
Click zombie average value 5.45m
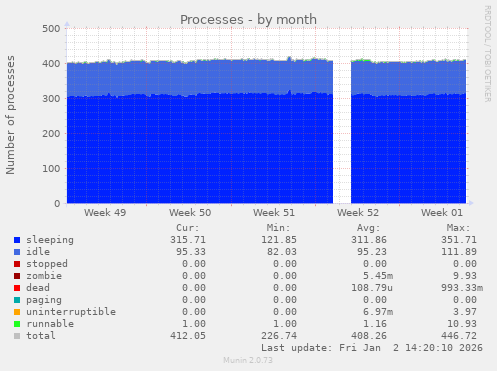point(378,276)
